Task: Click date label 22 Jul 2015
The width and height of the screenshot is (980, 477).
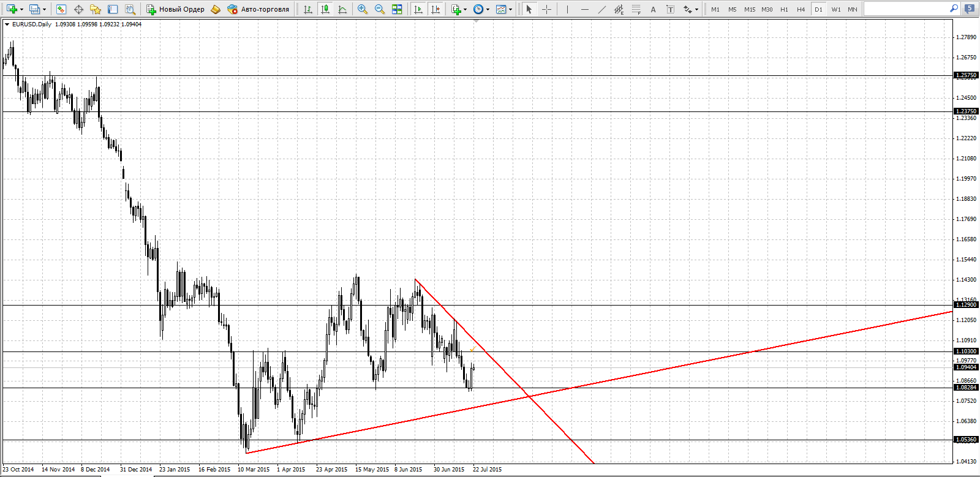Action: [487, 470]
